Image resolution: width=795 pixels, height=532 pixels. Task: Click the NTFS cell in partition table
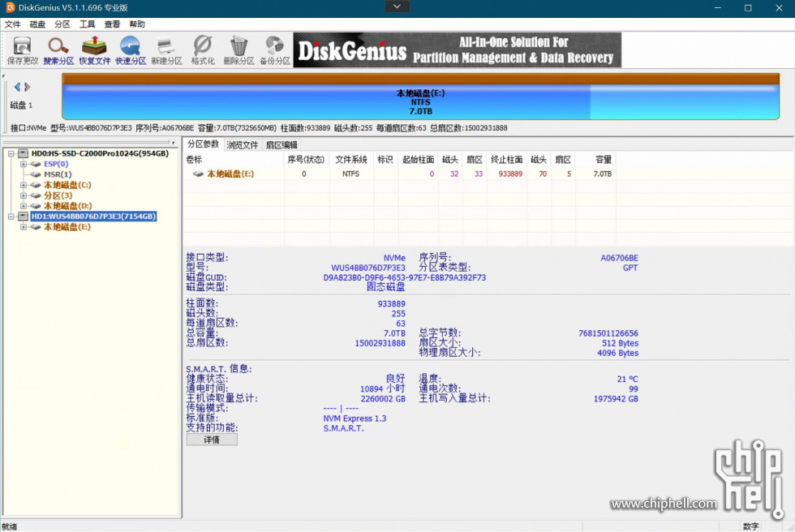point(350,174)
